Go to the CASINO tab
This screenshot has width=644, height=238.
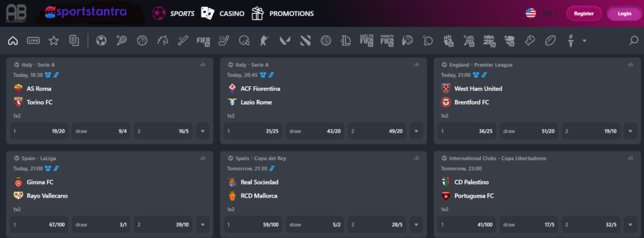coord(222,13)
